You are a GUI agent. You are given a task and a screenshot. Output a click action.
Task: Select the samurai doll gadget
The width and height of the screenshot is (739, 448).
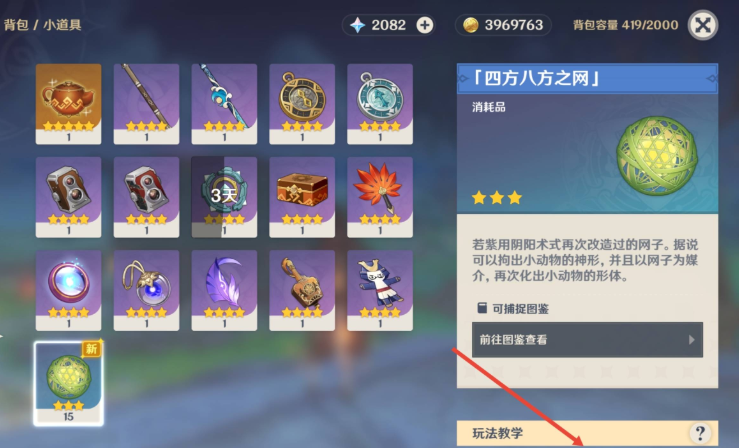click(380, 291)
